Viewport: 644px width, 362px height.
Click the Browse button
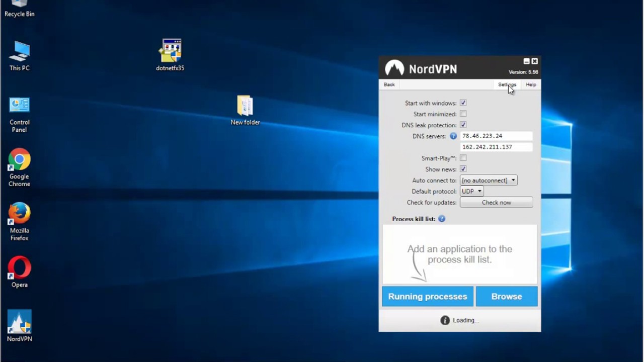[x=507, y=297]
